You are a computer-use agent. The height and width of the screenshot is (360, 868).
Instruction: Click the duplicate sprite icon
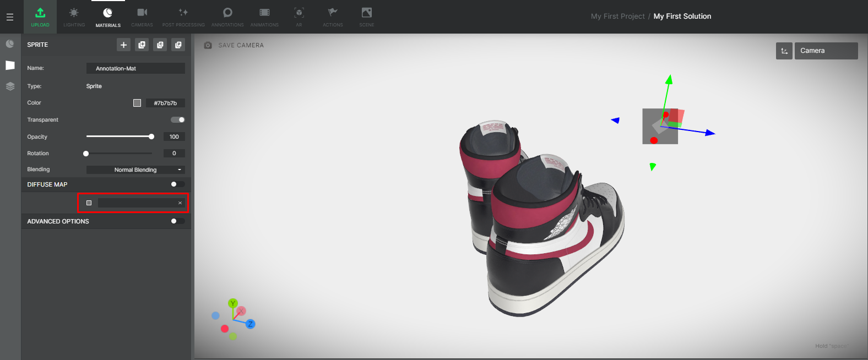click(x=142, y=45)
